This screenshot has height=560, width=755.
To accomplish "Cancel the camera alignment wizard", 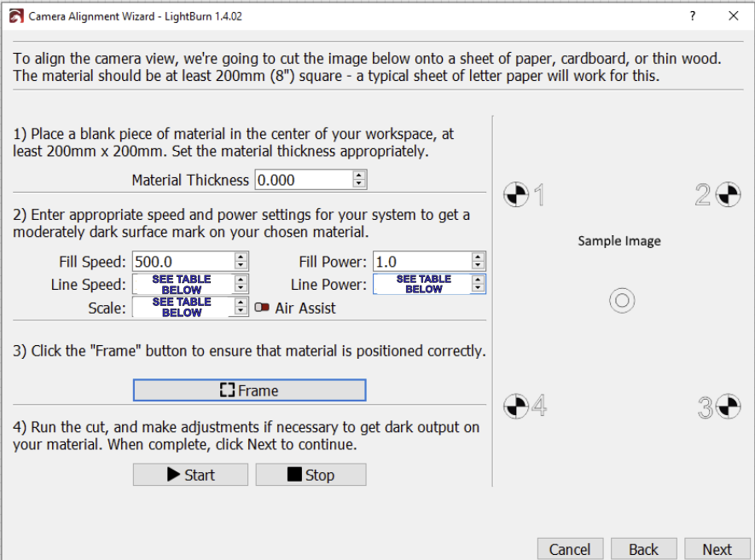I will 570,549.
